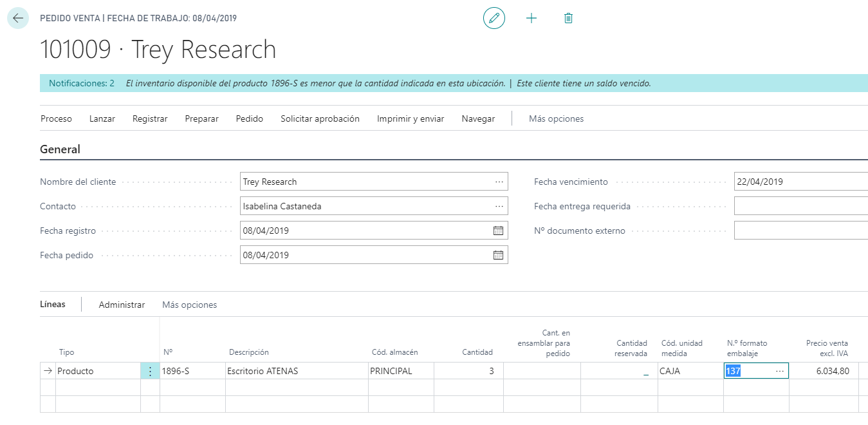Click the Precio venta excl. IVA header
Image resolution: width=868 pixels, height=425 pixels.
827,348
